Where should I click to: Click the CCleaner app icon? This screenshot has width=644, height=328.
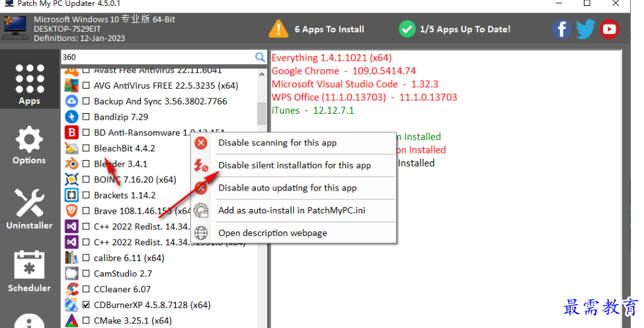point(71,289)
